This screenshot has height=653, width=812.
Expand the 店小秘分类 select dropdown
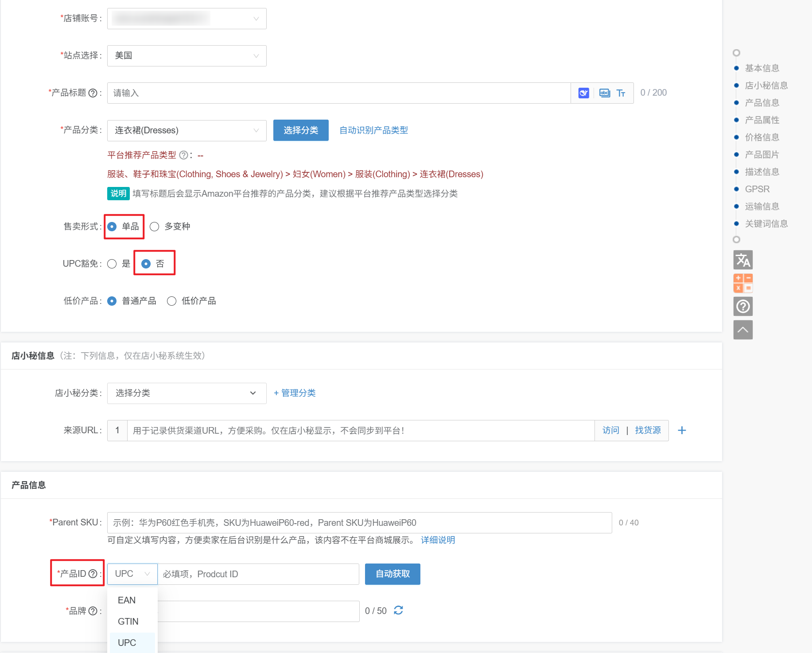point(186,393)
